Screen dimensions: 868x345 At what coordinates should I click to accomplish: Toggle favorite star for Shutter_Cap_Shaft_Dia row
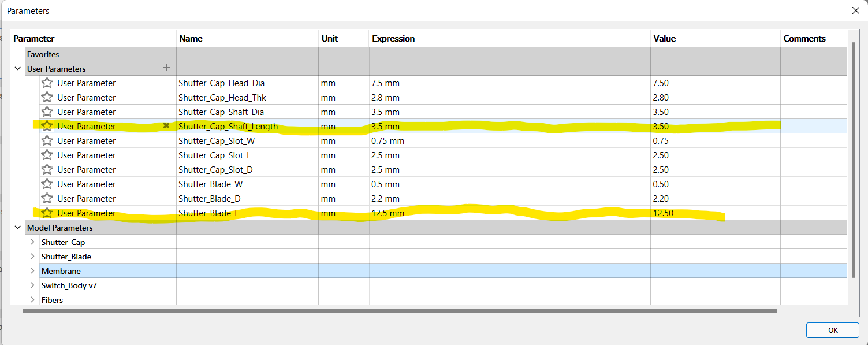click(47, 112)
